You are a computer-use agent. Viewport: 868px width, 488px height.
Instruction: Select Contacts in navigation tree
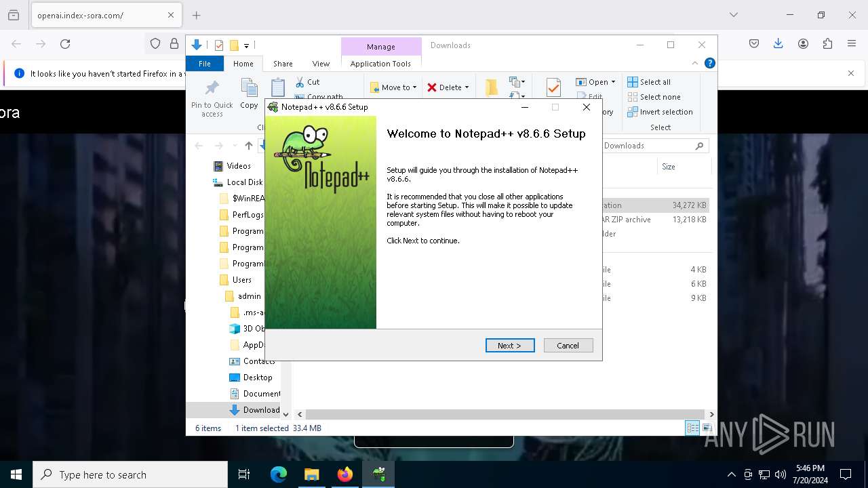click(252, 361)
